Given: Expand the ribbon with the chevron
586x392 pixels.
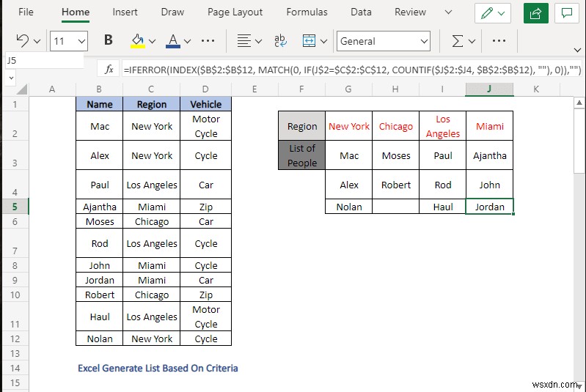Looking at the screenshot, I should coord(577,50).
